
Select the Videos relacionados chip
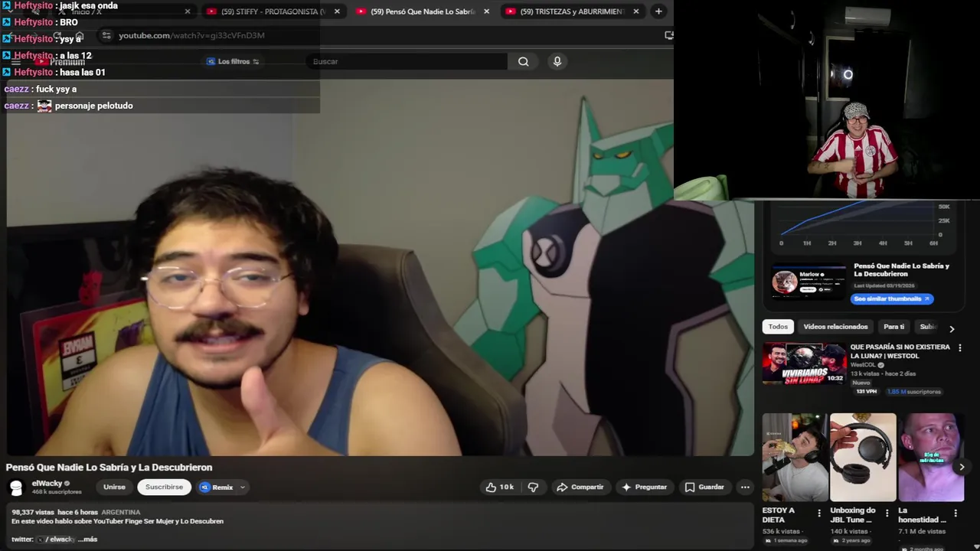[x=835, y=327]
